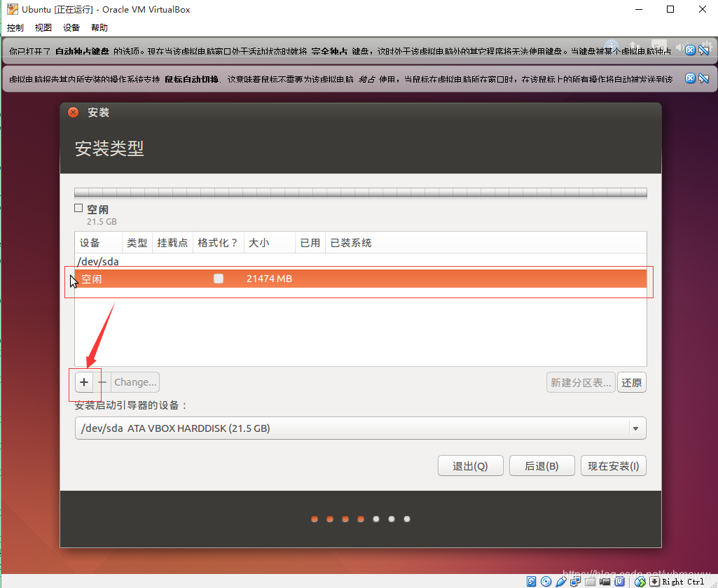
Task: Click the minus button to remove a partition
Action: pos(102,382)
